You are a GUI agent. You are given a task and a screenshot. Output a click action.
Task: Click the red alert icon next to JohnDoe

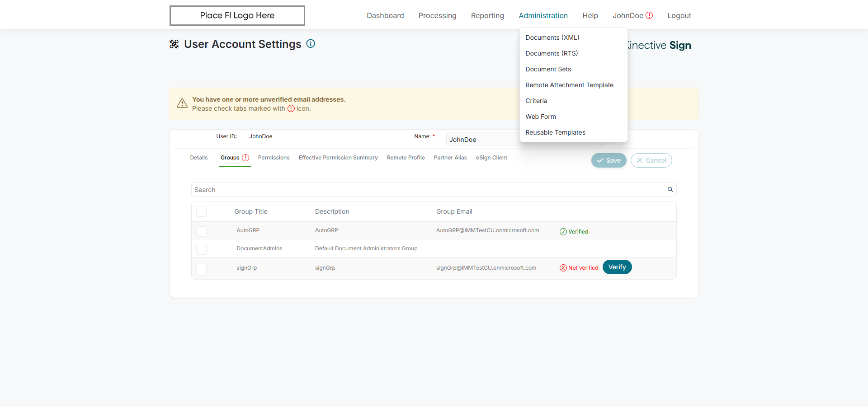(649, 15)
